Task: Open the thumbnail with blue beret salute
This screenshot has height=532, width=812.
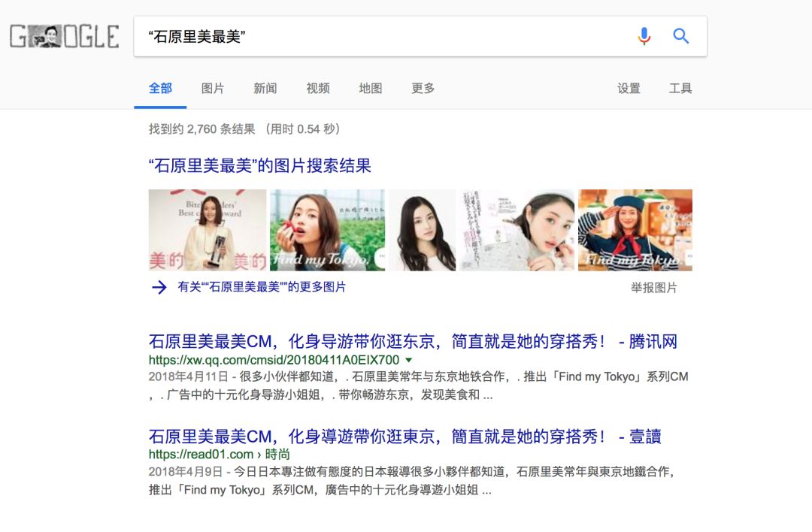Action: (635, 230)
